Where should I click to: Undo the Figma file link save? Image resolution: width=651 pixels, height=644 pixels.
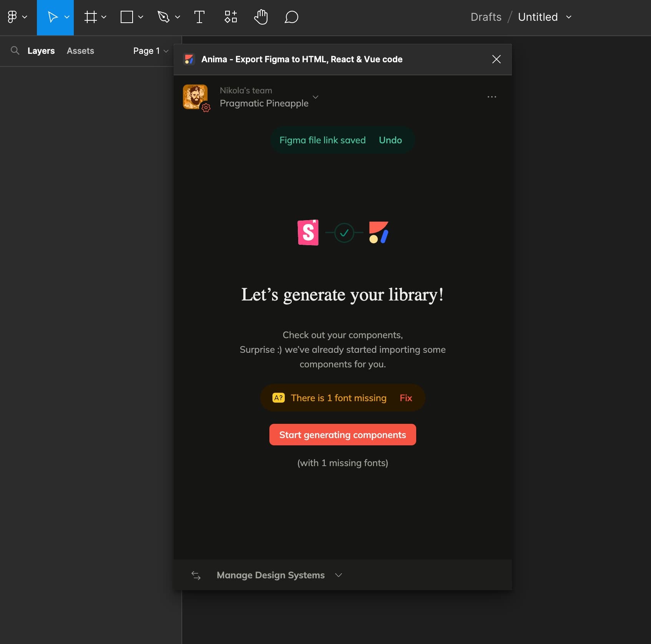[x=390, y=140]
